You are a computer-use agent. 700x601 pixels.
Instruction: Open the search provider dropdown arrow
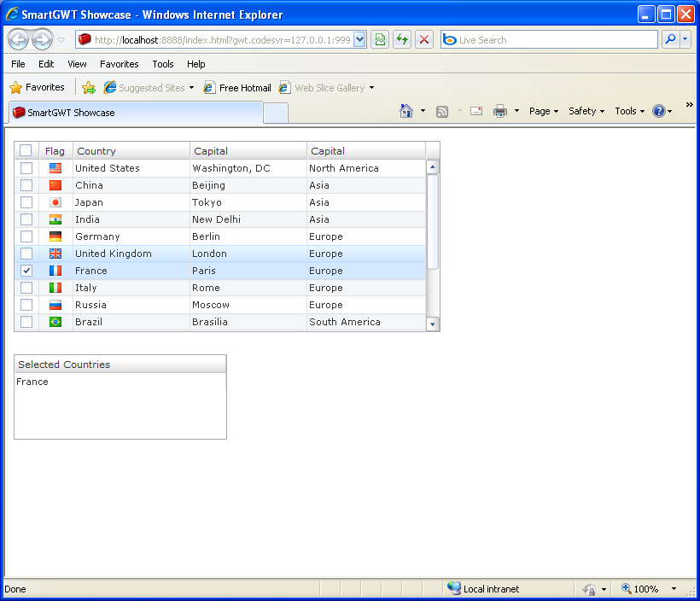(x=685, y=40)
